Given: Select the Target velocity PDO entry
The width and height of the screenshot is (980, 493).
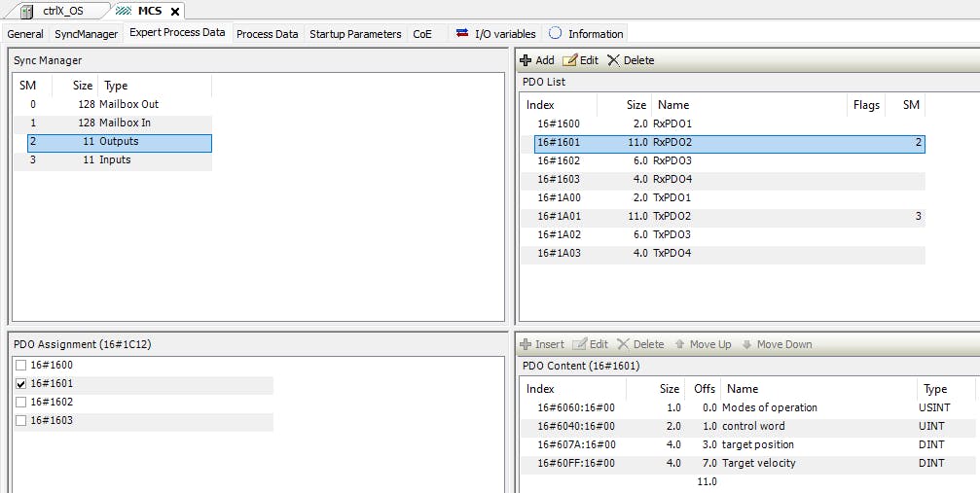Looking at the screenshot, I should (x=748, y=463).
